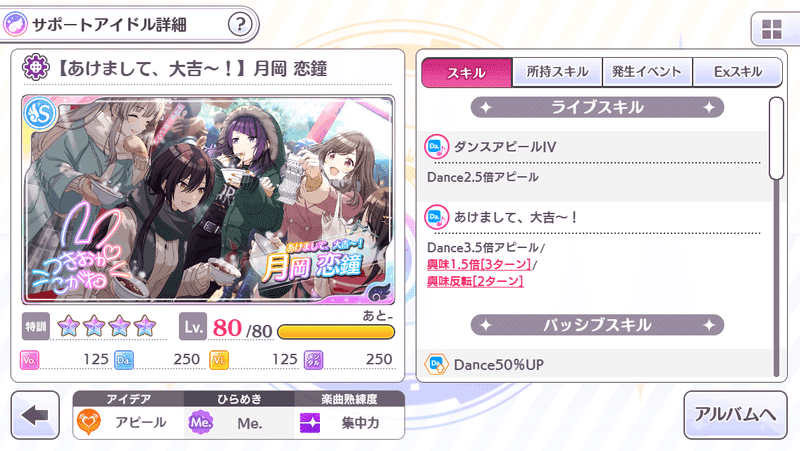
Task: Click the あけまして、大吉〜！ live skill icon
Action: tap(436, 217)
